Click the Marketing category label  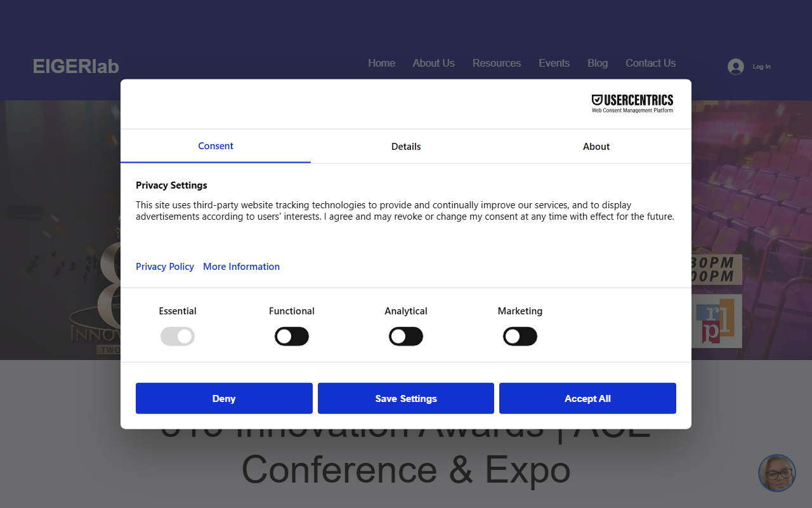520,311
